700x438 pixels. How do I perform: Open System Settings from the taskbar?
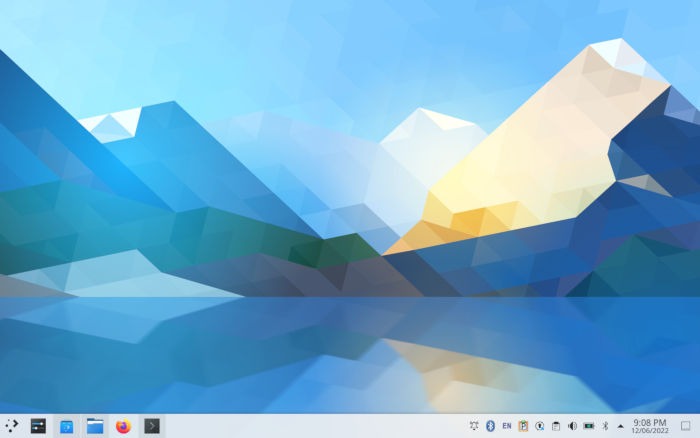[38, 426]
